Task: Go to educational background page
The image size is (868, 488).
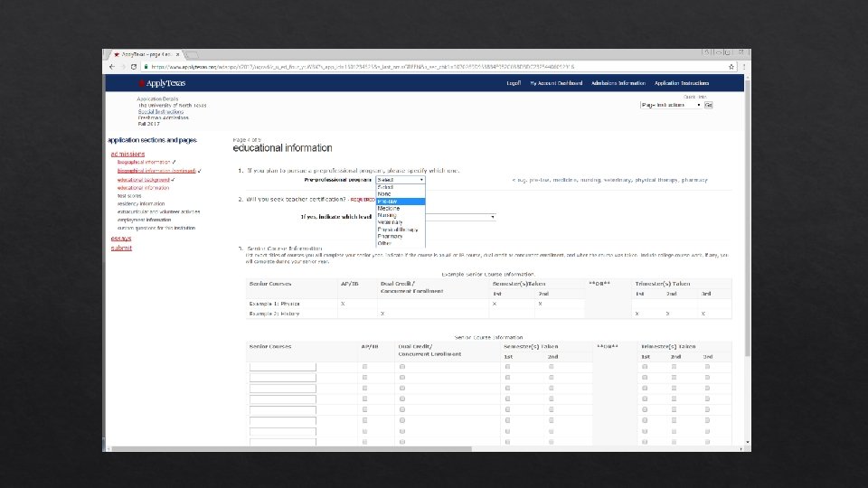Action: tap(144, 180)
